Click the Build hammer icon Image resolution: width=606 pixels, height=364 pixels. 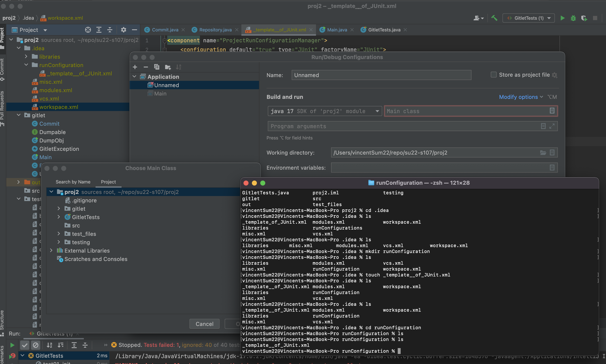(494, 18)
